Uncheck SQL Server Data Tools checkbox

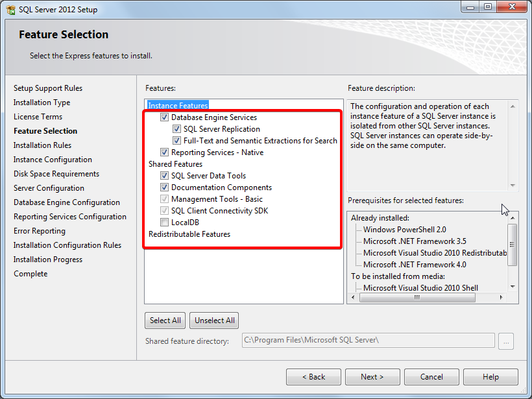[x=164, y=176]
